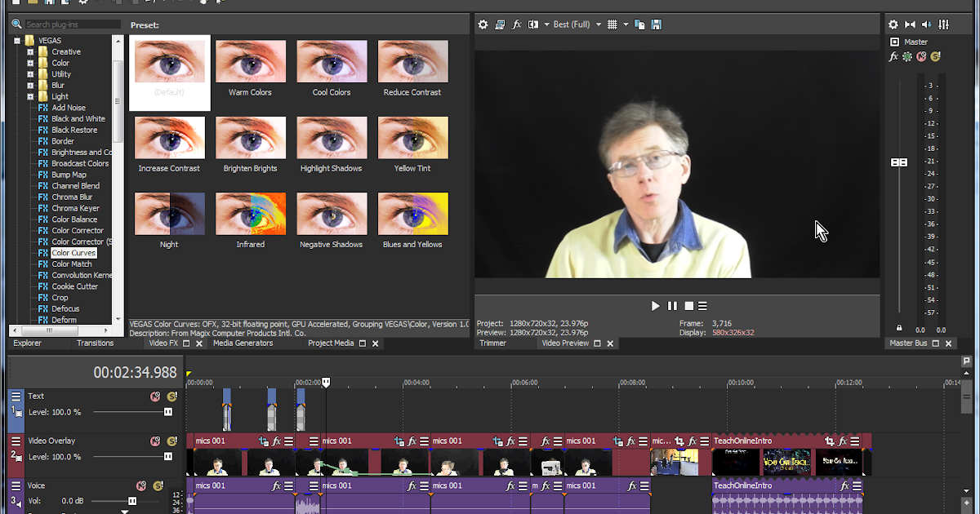
Task: Switch to Explorer tab
Action: pos(27,343)
